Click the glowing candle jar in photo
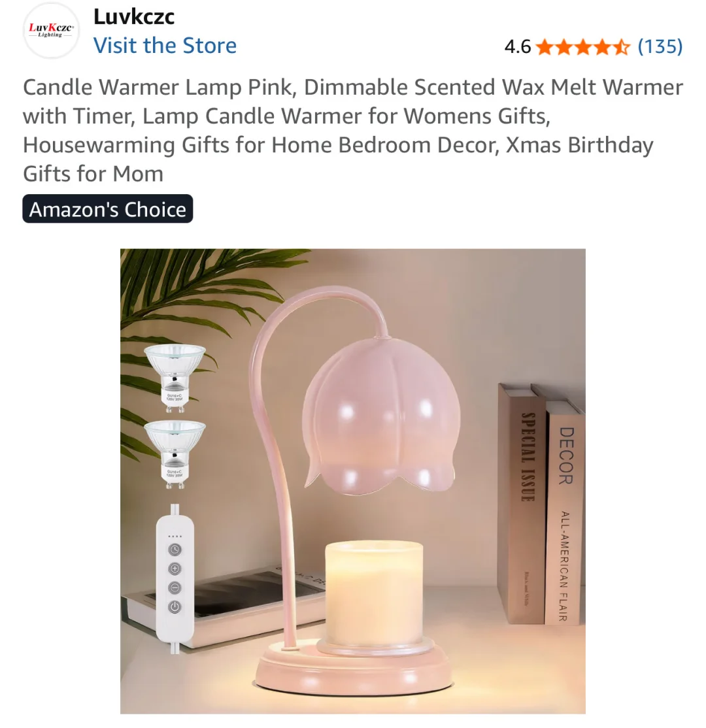Viewport: 706px width, 728px height. pos(374,595)
